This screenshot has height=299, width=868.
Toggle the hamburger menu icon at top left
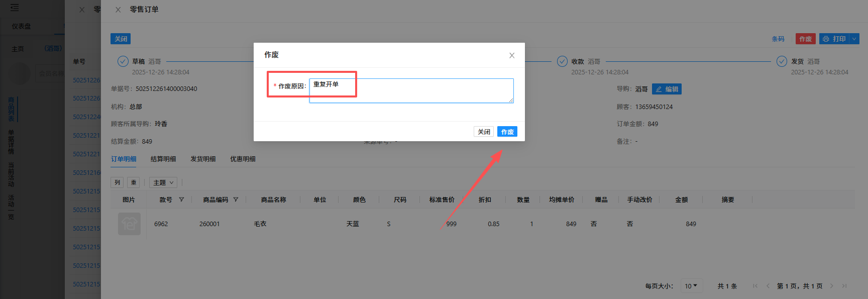coord(14,8)
